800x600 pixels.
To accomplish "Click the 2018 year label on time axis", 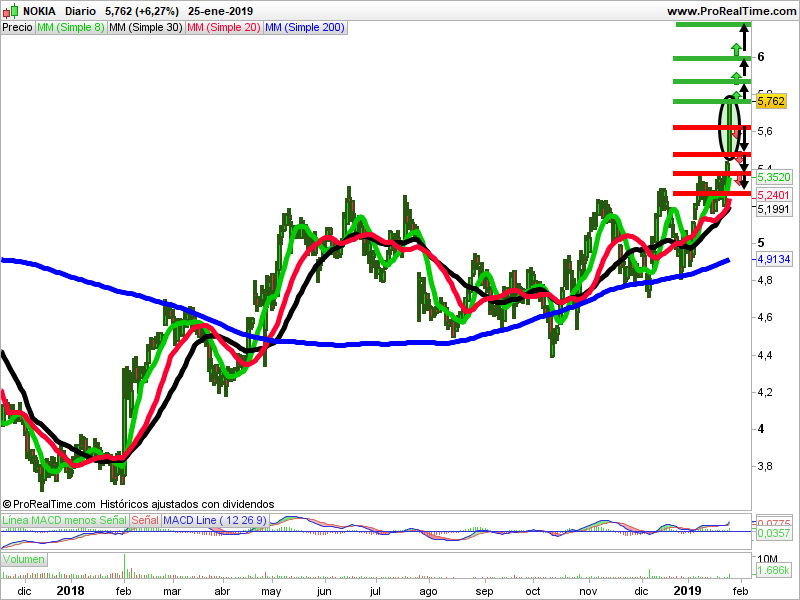I will coord(70,590).
